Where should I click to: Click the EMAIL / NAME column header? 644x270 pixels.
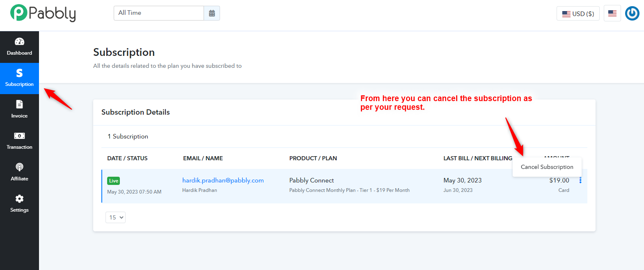point(203,158)
